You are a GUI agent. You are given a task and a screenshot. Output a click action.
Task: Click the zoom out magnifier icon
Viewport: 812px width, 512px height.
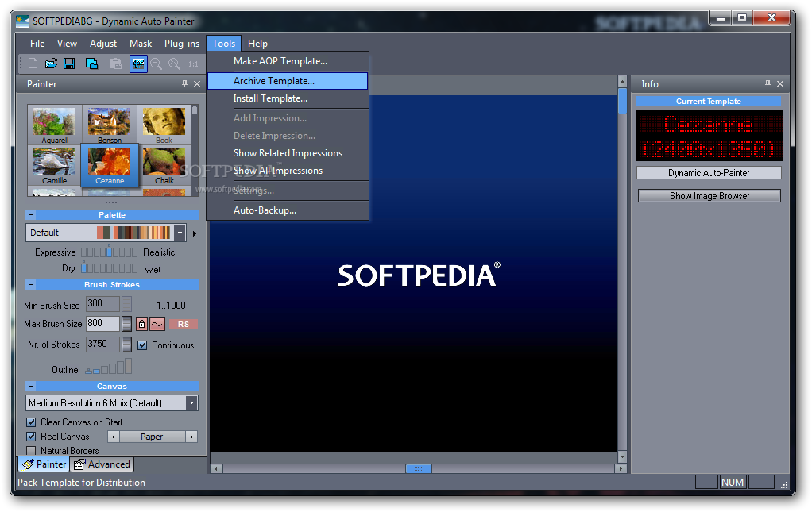pyautogui.click(x=156, y=64)
